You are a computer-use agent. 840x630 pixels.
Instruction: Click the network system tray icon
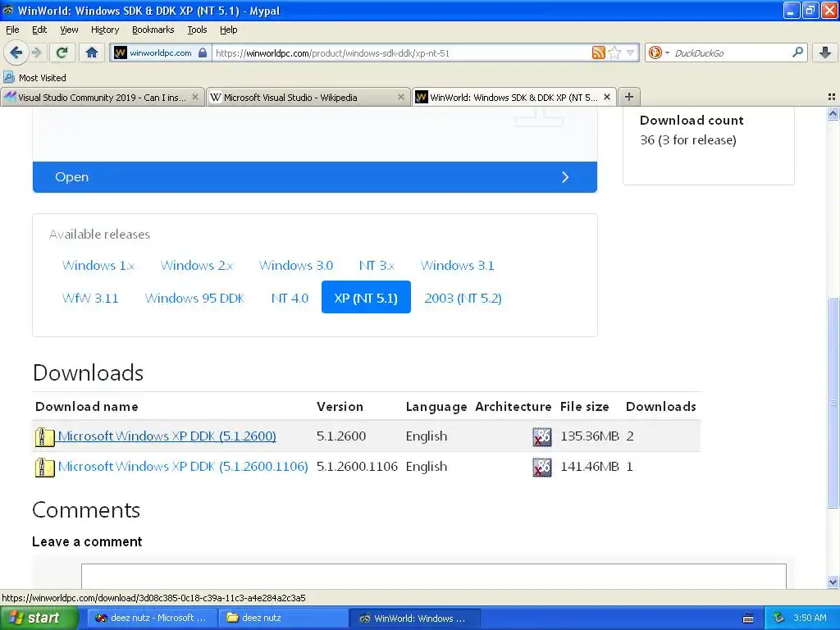[x=778, y=619]
